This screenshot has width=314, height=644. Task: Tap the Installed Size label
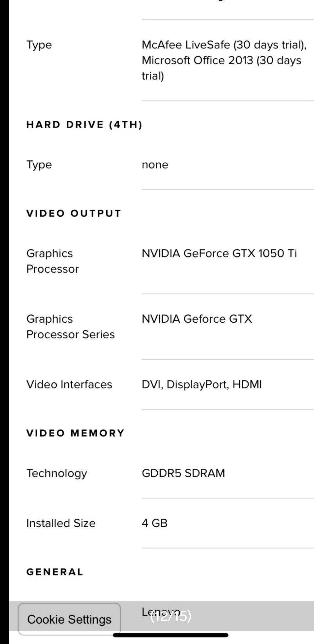coord(61,523)
